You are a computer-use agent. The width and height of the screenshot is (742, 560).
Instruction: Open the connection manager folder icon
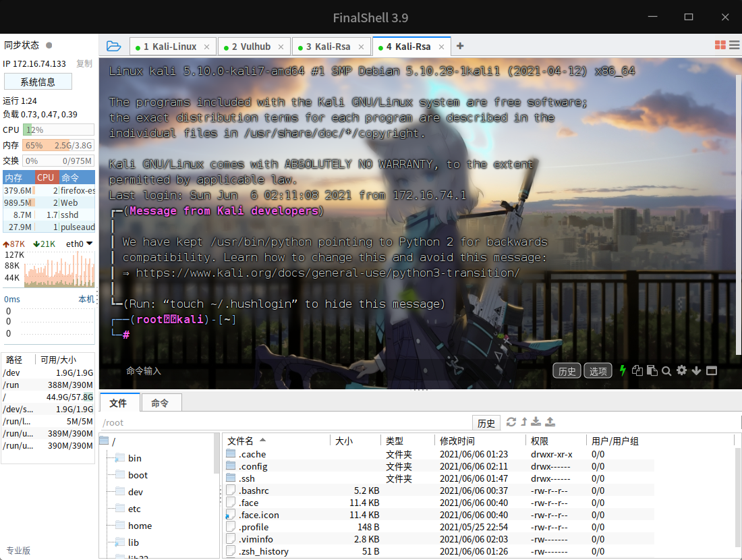point(113,46)
